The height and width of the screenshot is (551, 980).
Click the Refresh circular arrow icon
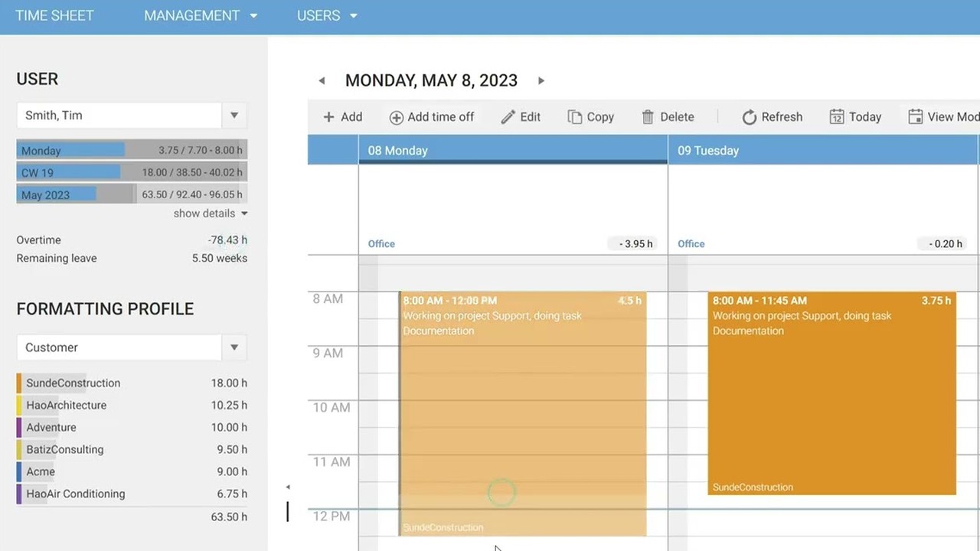pos(749,117)
